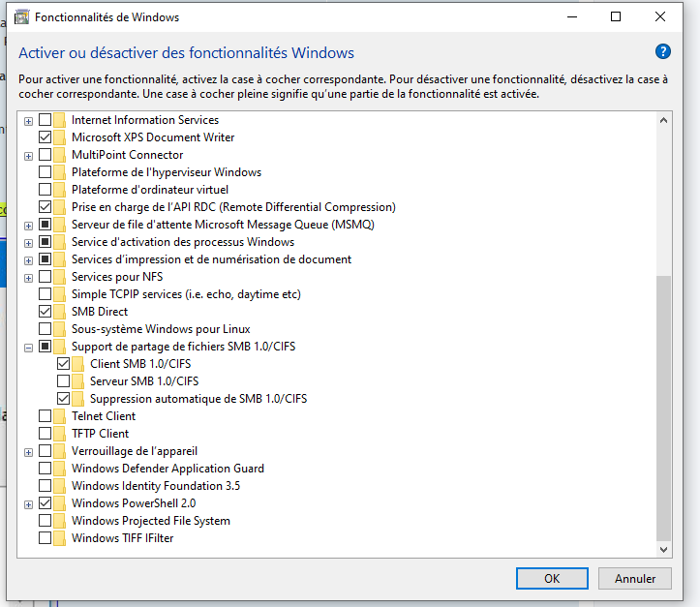Maximize the Fonctionnalités de Windows window
Viewport: 700px width, 607px height.
coord(616,17)
